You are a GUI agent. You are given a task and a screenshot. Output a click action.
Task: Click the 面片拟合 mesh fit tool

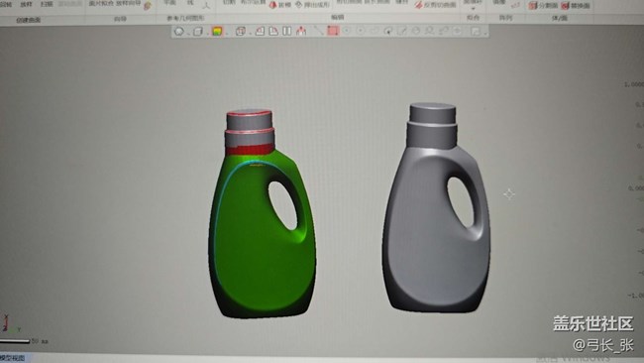click(102, 3)
